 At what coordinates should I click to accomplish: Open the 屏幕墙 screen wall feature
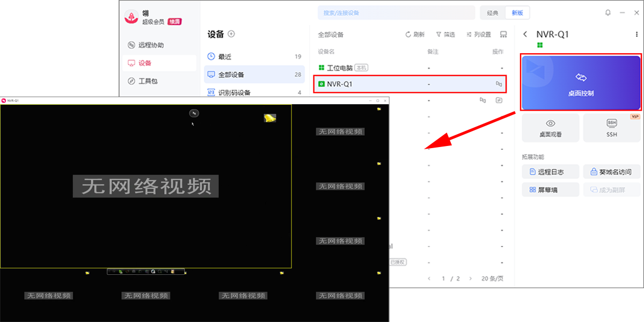click(x=550, y=189)
